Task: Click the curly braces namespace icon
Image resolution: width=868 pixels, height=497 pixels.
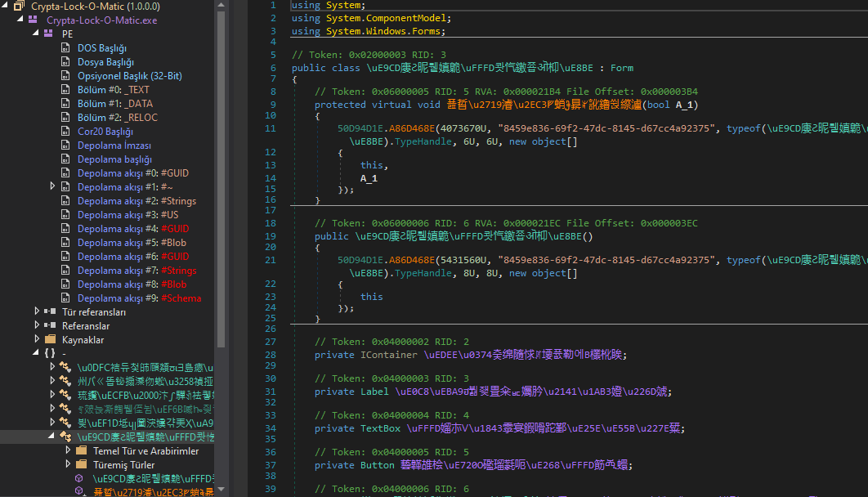Action: tap(51, 353)
